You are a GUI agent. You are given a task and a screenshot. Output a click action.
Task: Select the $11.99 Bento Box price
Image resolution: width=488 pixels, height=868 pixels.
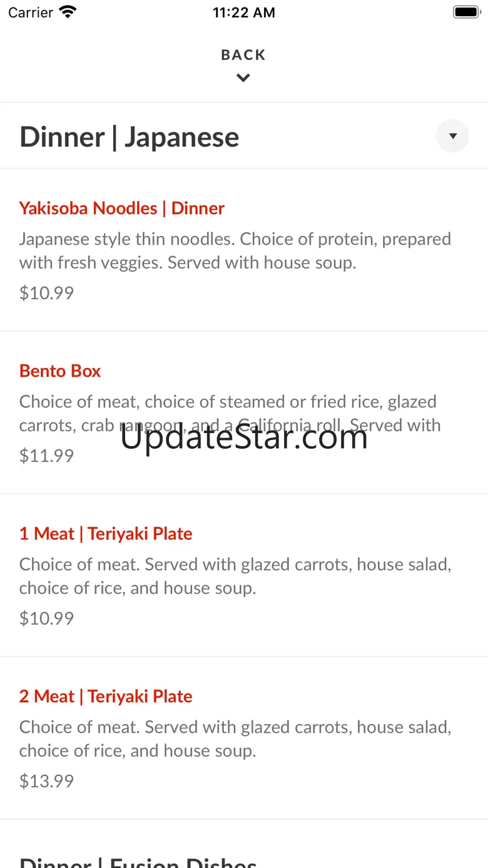point(46,456)
